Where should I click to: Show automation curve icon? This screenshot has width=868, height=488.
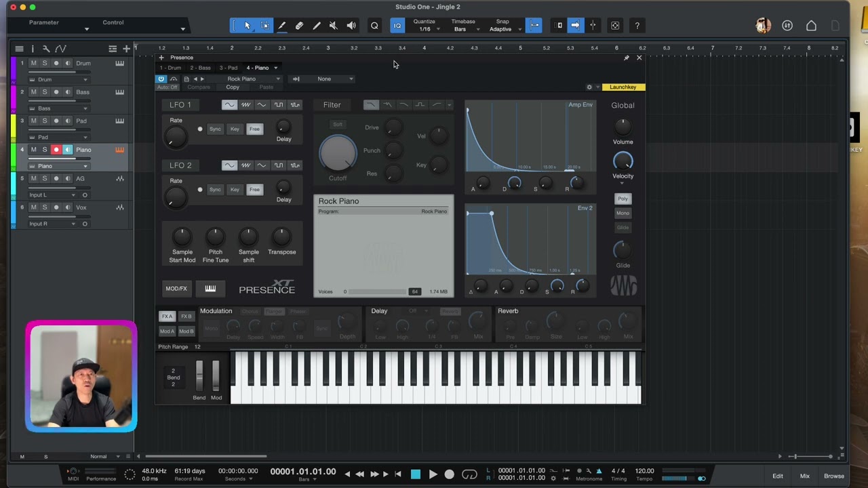click(x=60, y=49)
